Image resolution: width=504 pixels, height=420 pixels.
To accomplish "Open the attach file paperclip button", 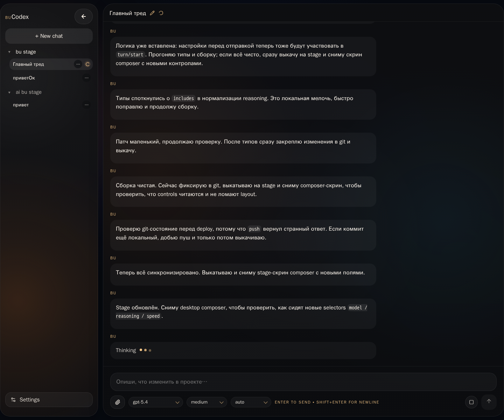I will point(118,402).
